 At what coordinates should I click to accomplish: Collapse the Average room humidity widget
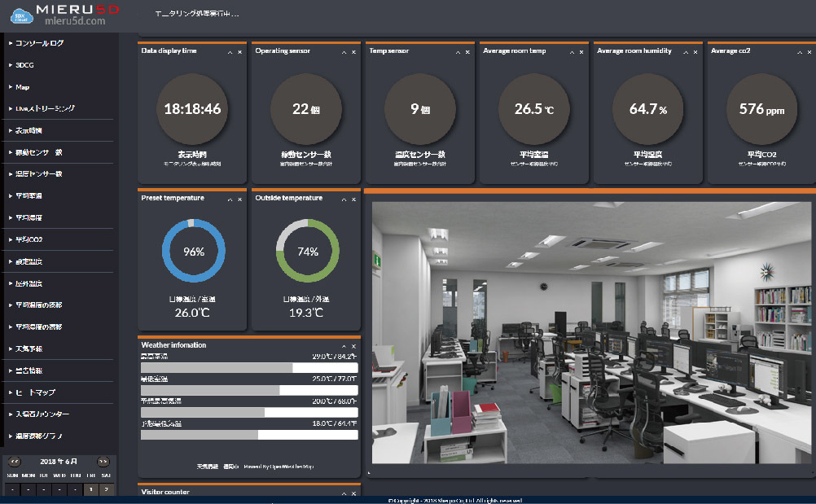[687, 51]
